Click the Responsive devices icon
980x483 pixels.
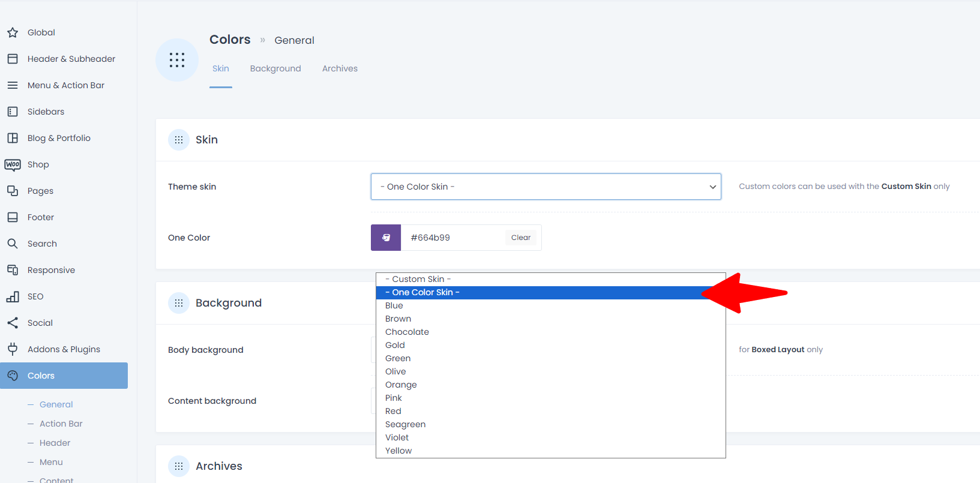(x=13, y=270)
